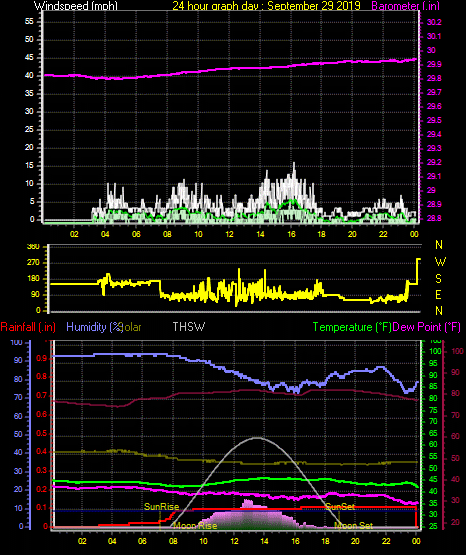Click the wind speed peak near hour 16
The width and height of the screenshot is (466, 555).
click(x=294, y=165)
